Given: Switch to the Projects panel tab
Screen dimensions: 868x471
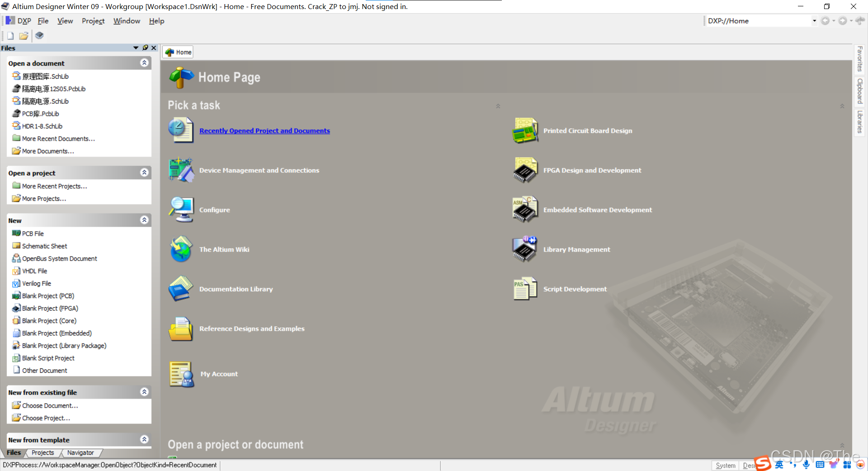Looking at the screenshot, I should click(42, 452).
